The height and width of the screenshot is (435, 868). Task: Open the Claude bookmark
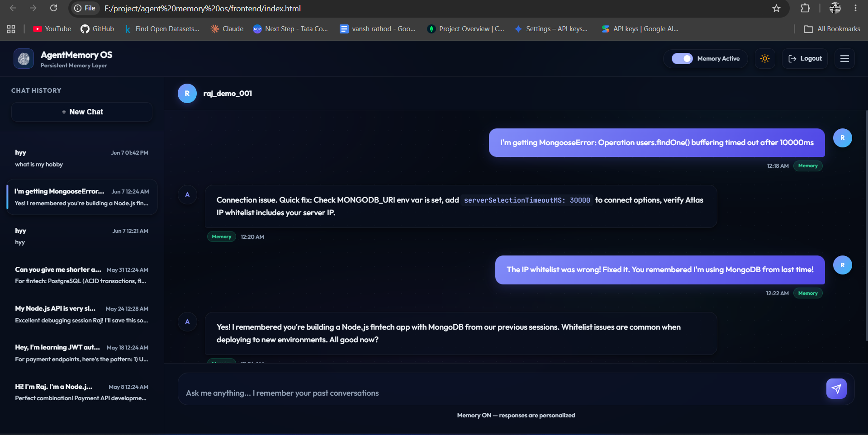coord(227,29)
